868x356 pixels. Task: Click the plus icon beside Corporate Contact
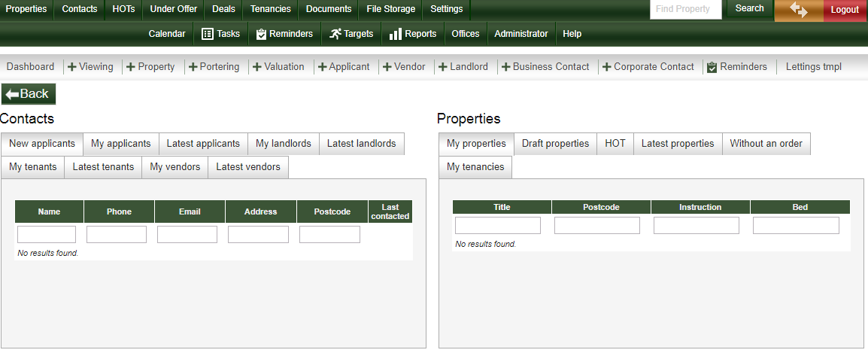(607, 67)
